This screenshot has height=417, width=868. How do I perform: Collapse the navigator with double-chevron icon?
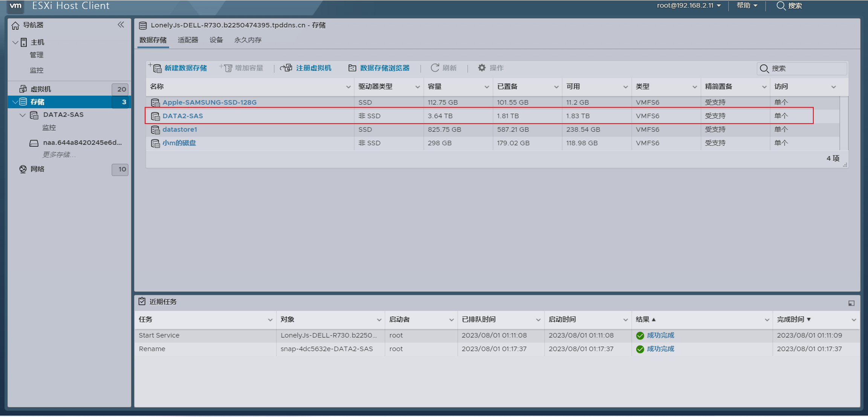click(121, 25)
